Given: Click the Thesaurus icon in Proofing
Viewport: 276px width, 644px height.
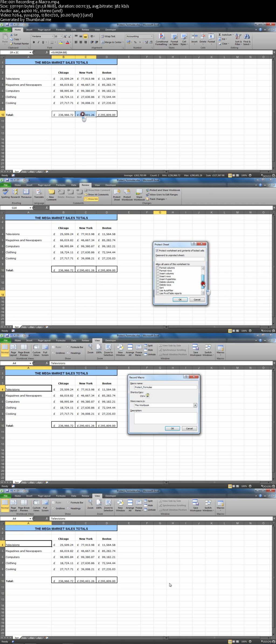Looking at the screenshot, I should click(26, 193).
